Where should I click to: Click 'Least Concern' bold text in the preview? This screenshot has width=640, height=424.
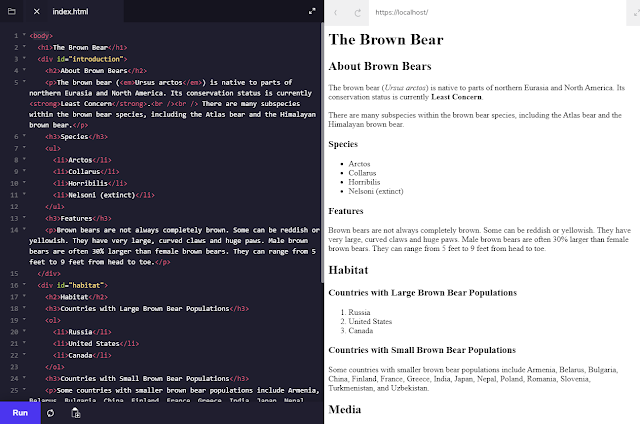tap(456, 97)
